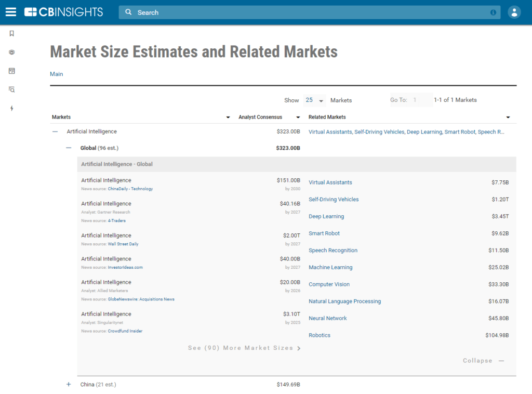532x394 pixels.
Task: Select the $104.98B Robotics value
Action: 497,335
